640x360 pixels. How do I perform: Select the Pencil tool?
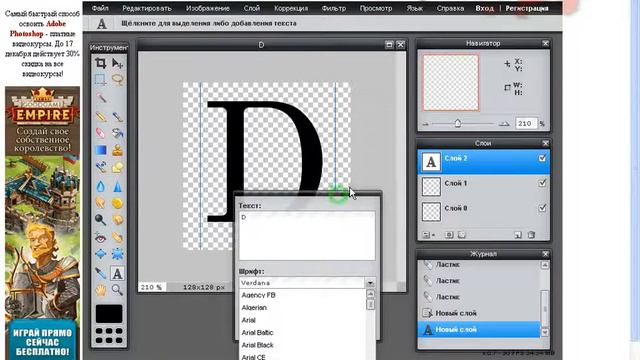coord(100,116)
